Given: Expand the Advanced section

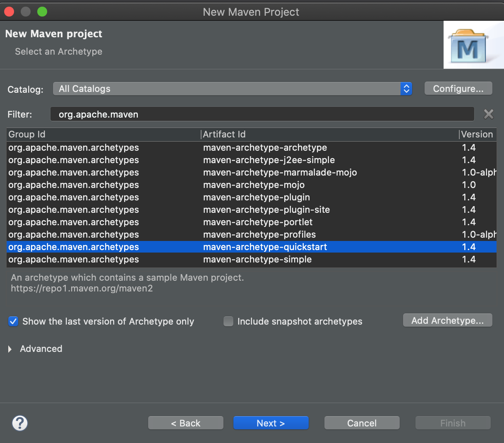Looking at the screenshot, I should click(x=10, y=349).
